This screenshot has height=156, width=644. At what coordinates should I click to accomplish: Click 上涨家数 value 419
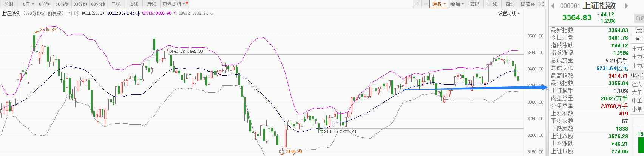click(x=624, y=114)
